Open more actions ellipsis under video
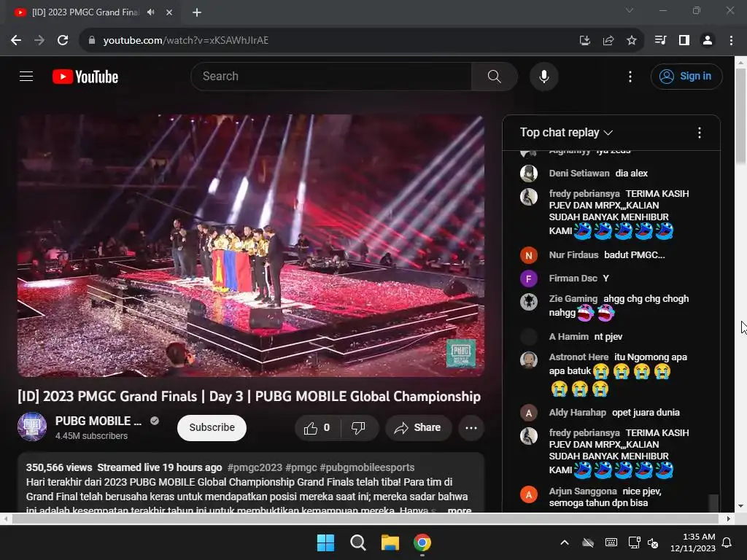This screenshot has width=747, height=560. click(x=471, y=427)
